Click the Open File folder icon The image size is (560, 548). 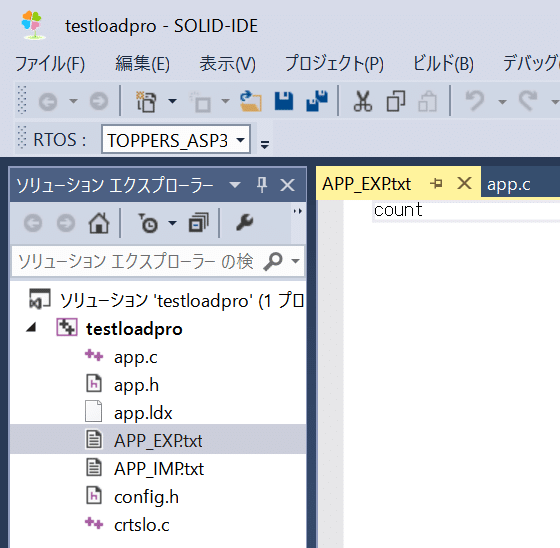tap(251, 101)
